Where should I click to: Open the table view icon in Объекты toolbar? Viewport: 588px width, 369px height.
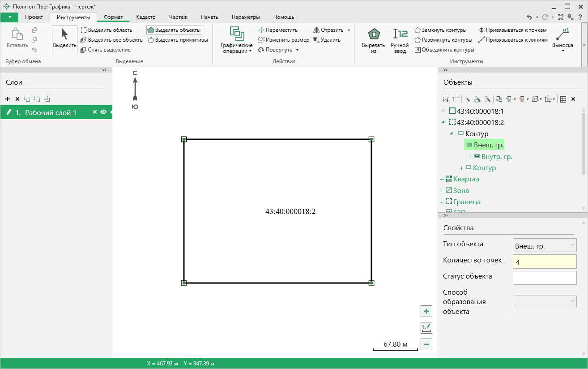tap(563, 99)
